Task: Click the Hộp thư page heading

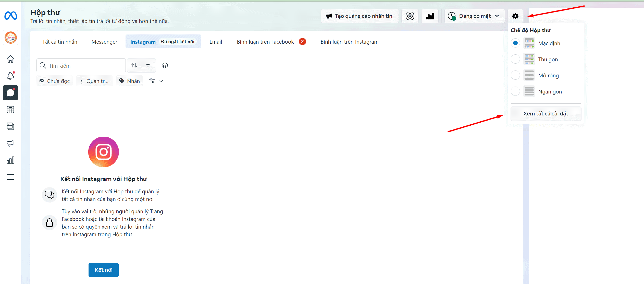Action: pos(45,13)
